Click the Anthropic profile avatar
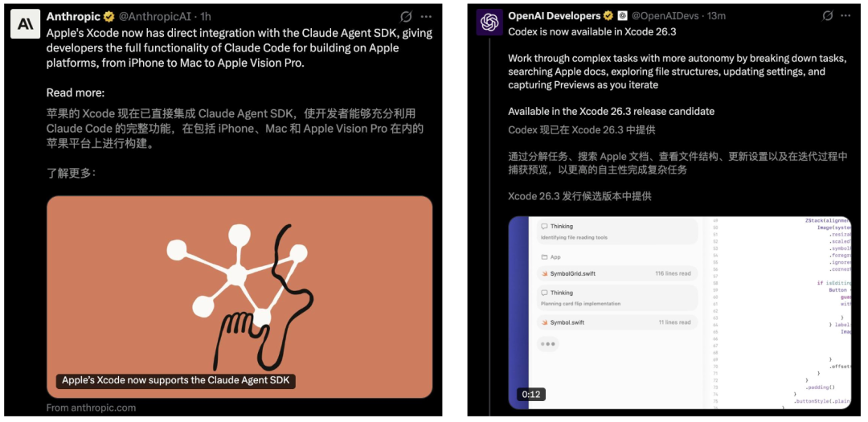This screenshot has width=868, height=422. click(26, 24)
